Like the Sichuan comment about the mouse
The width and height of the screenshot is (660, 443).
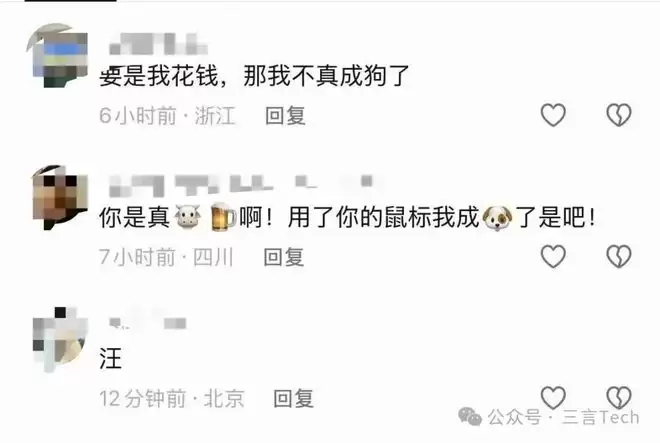click(x=553, y=256)
